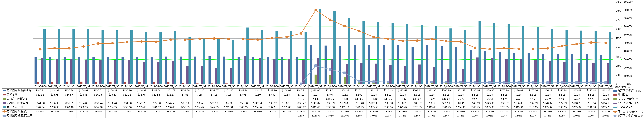This screenshot has height=118, width=644.
Task: Click the $13.92 long-term investment cell
Action: tap(40, 95)
